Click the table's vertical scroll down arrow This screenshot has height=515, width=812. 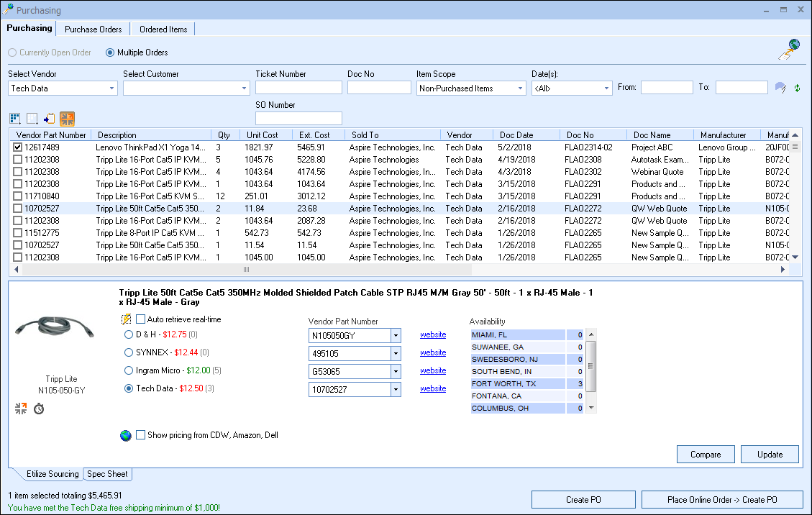795,257
